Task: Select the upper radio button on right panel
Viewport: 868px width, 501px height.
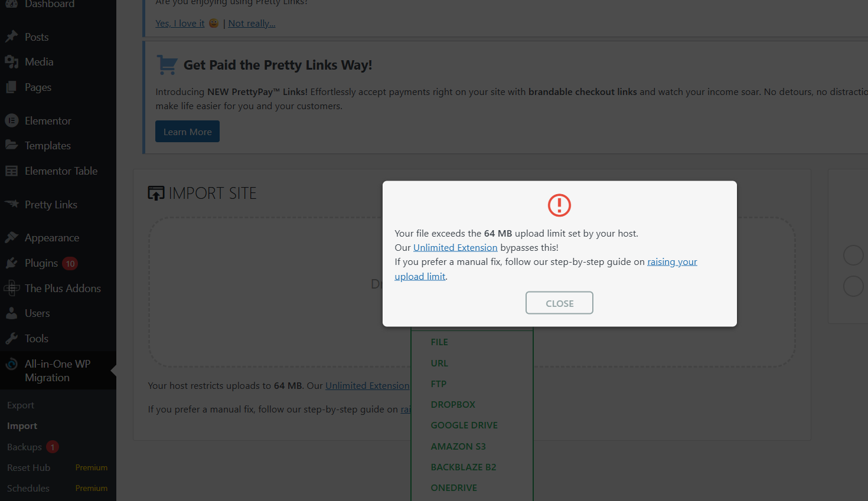Action: (x=853, y=256)
